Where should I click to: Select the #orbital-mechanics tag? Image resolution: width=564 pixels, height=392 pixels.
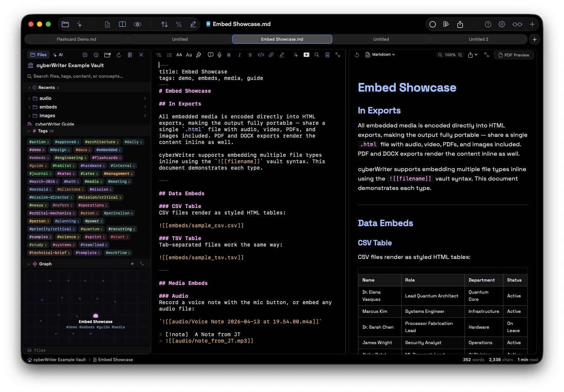pyautogui.click(x=52, y=213)
